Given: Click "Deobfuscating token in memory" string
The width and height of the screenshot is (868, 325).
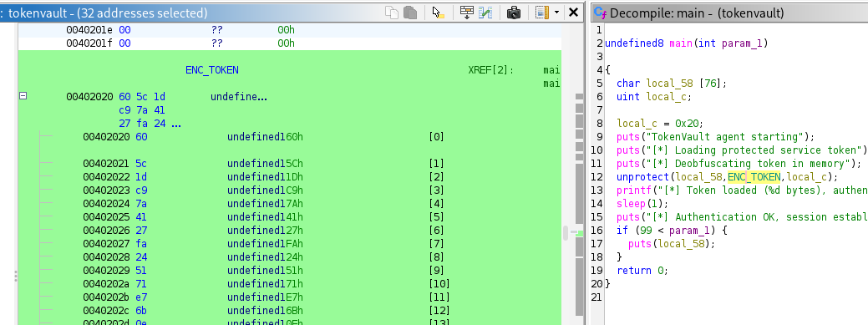Looking at the screenshot, I should tap(751, 164).
